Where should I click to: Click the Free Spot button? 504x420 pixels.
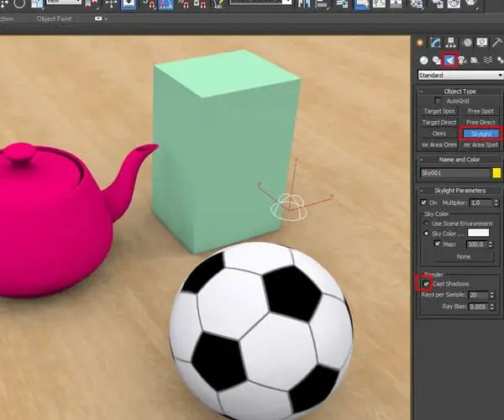[x=480, y=111]
